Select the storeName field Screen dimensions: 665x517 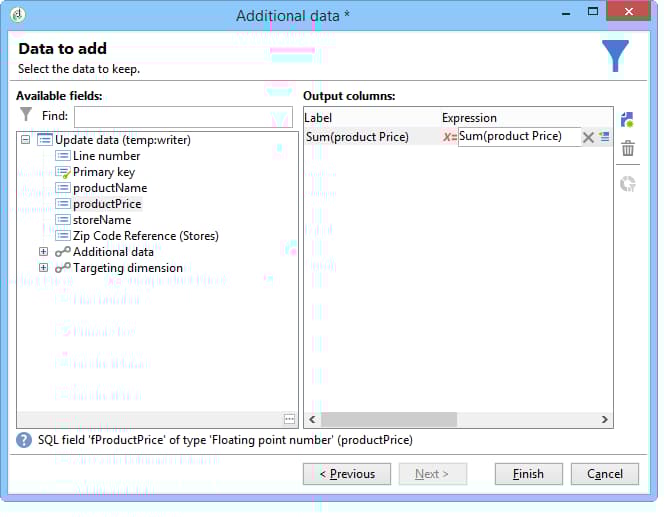102,220
